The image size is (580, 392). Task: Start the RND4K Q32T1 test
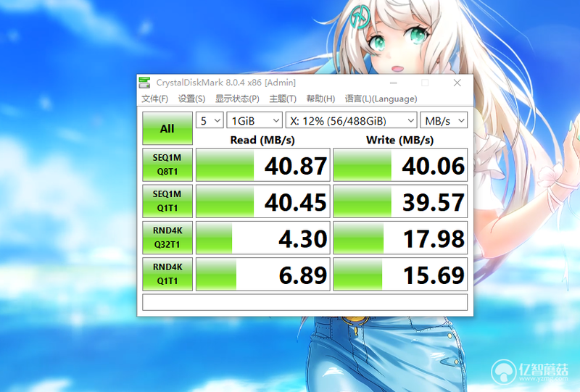167,238
